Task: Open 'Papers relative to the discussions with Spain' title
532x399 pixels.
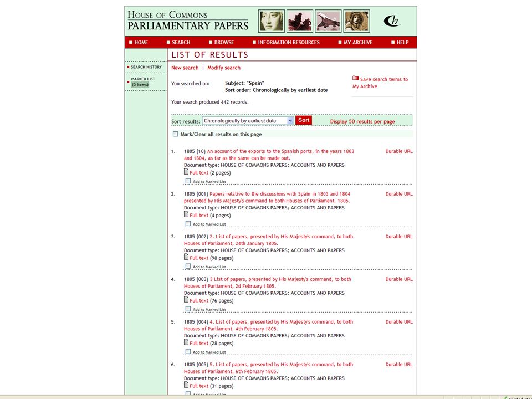Action: 267,197
